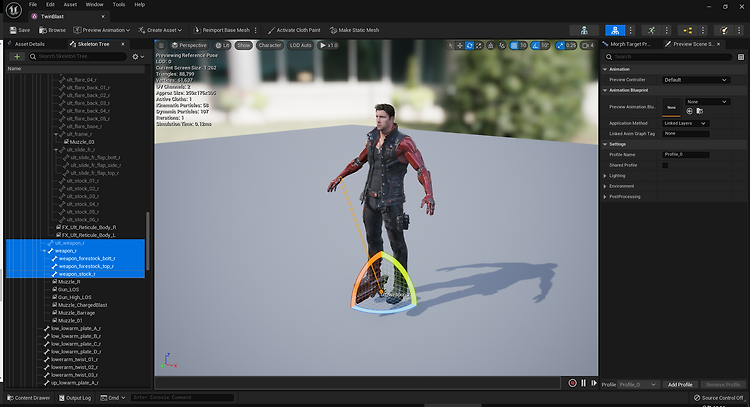750x407 pixels.
Task: Collapse the weapon_r bone
Action: [44, 251]
